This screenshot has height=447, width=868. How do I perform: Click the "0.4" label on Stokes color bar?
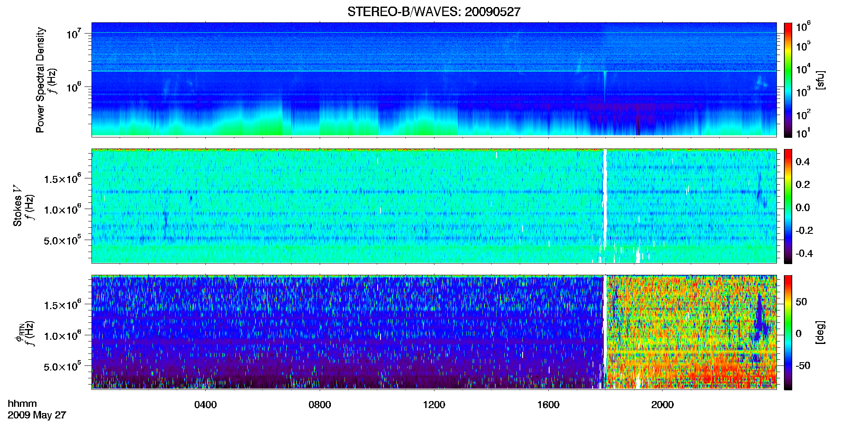coord(803,162)
